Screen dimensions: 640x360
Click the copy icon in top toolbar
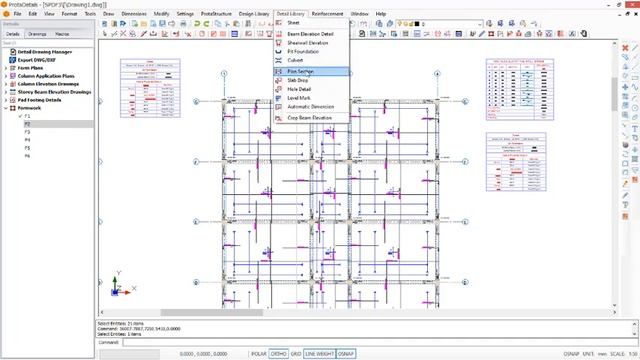(218, 24)
